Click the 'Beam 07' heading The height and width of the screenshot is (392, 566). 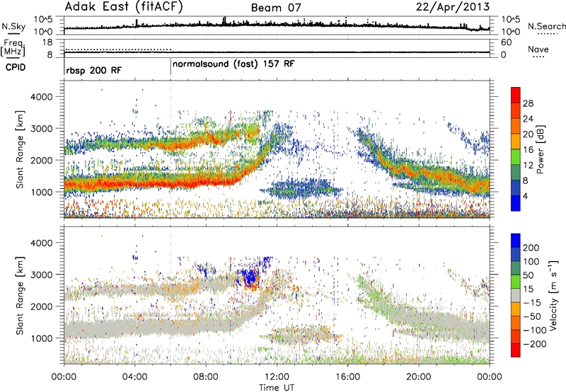(276, 8)
